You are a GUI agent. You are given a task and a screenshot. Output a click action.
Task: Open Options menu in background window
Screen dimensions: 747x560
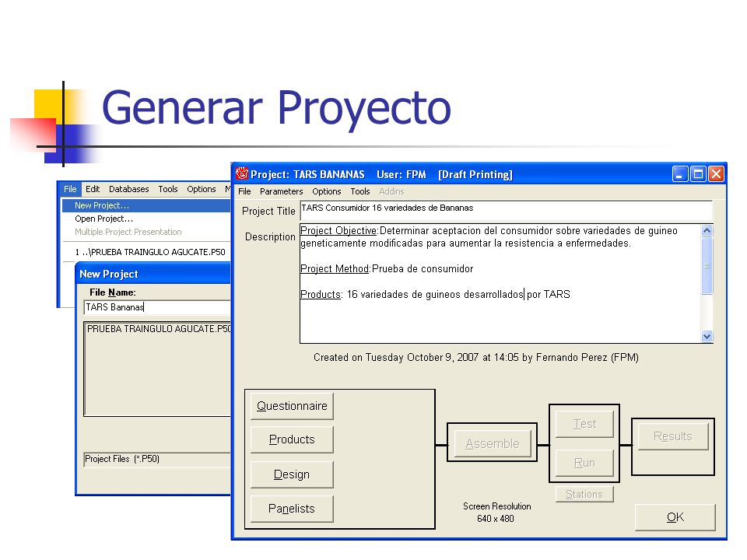(x=201, y=189)
